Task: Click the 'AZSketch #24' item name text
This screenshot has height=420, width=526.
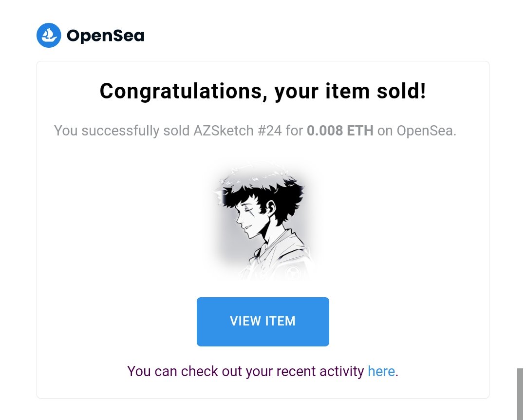Action: pos(238,131)
